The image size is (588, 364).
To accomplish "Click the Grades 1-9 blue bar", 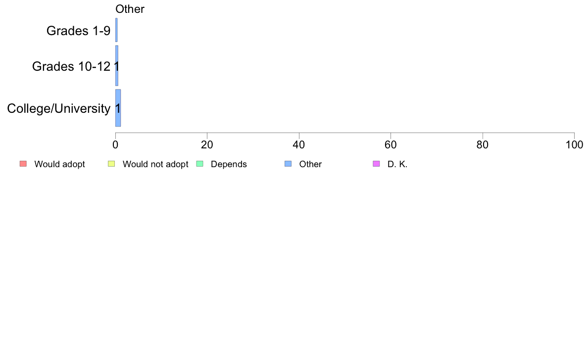I will coord(116,30).
